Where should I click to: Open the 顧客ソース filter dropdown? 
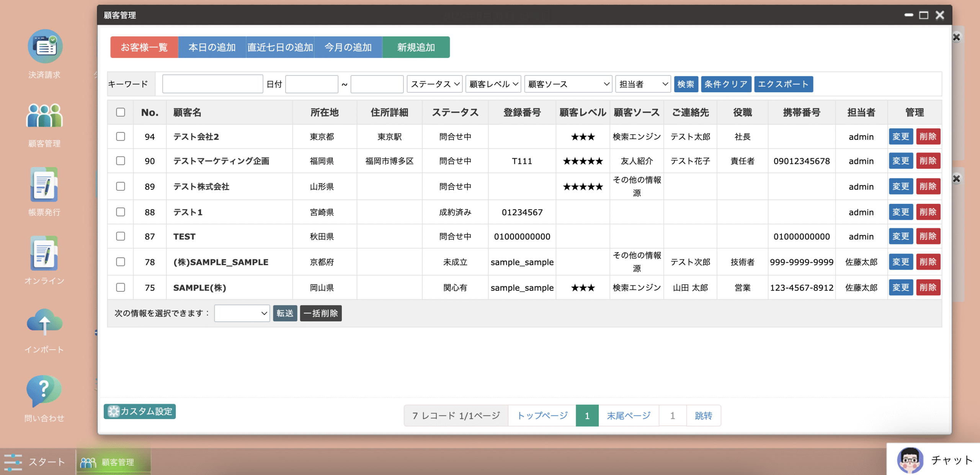[568, 84]
